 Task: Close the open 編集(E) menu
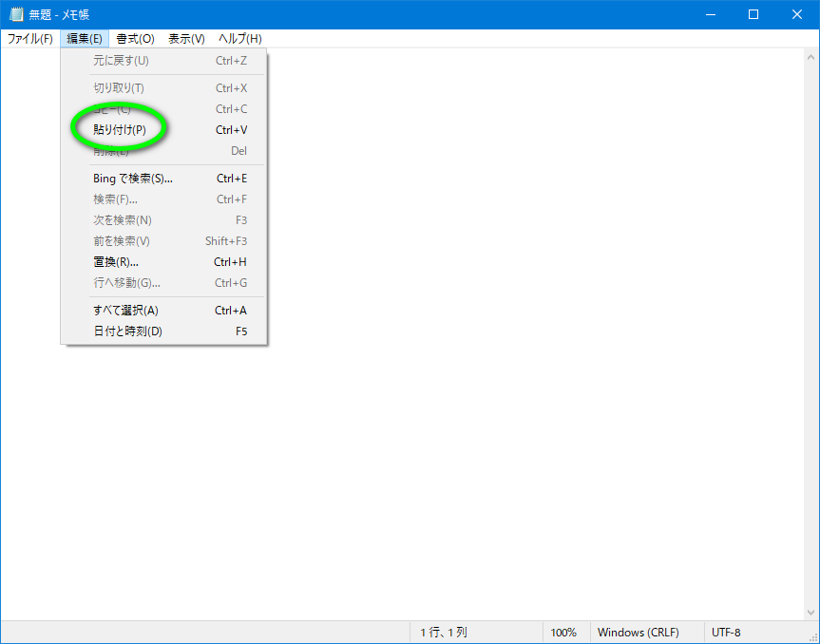tap(85, 39)
